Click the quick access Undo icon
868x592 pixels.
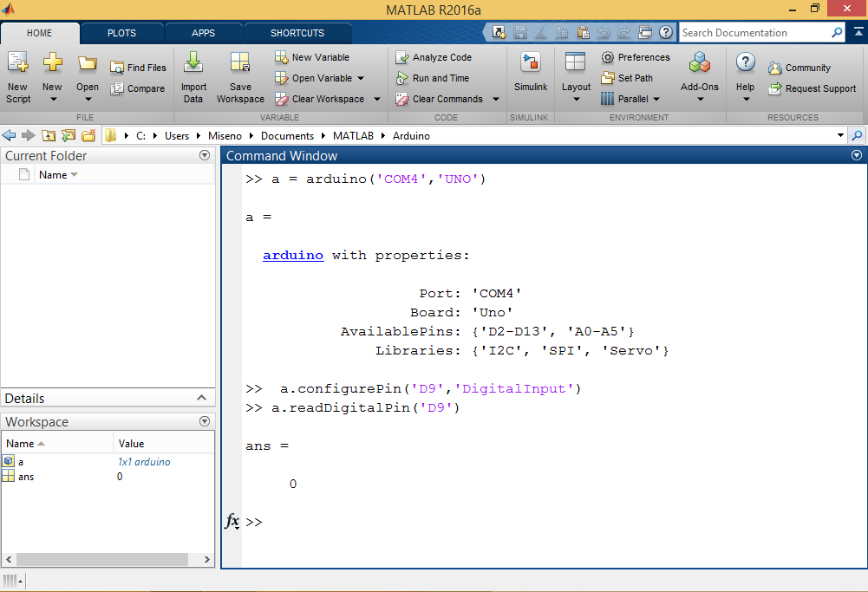604,33
